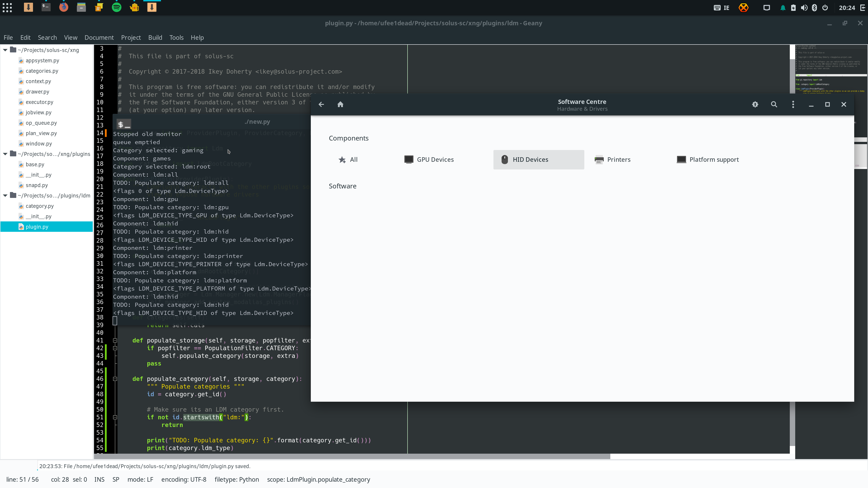868x488 pixels.
Task: Open Firefox from the panel
Action: pos(63,7)
